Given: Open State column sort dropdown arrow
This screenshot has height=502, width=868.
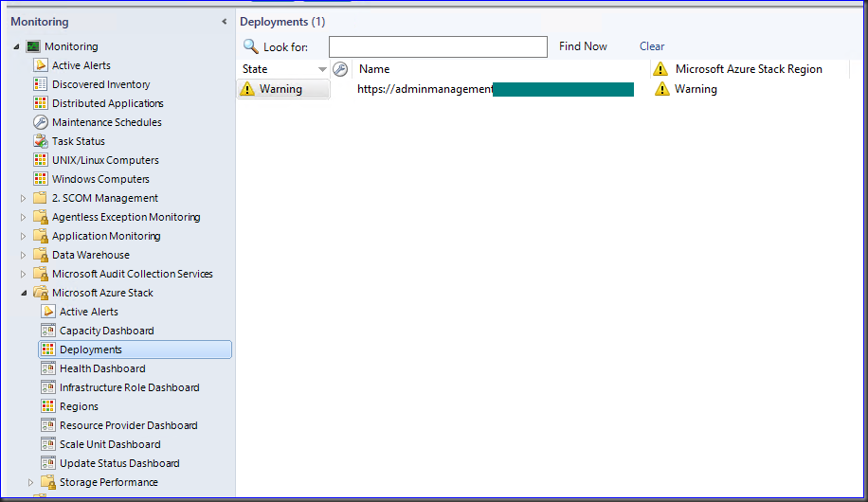Looking at the screenshot, I should tap(322, 70).
